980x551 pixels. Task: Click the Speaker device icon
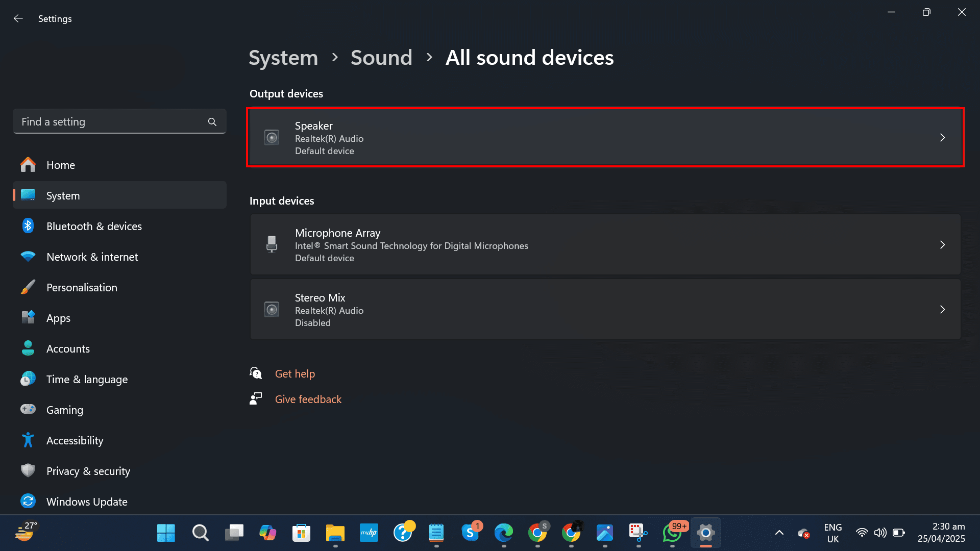(272, 137)
